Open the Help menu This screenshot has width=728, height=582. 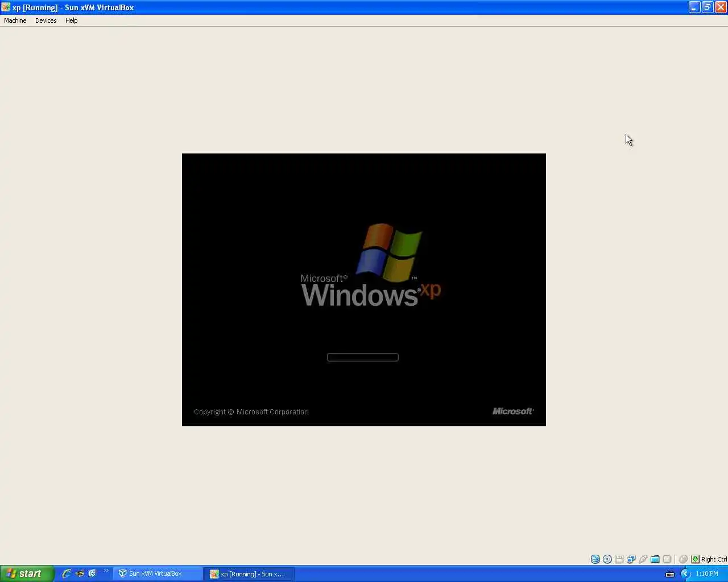[x=71, y=20]
